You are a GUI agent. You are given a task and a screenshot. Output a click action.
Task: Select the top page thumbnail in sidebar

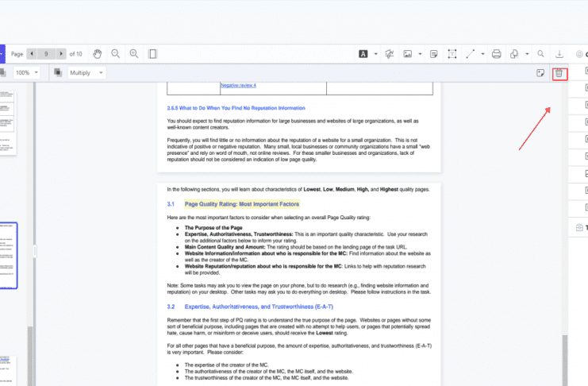coord(7,122)
